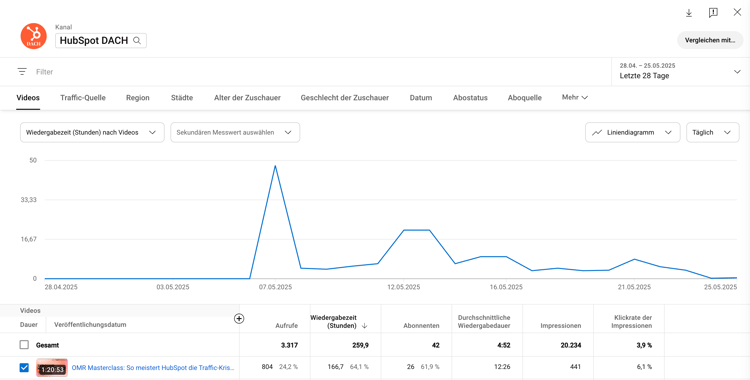Open the Letzte 28 Tage date range dropdown

pos(680,71)
